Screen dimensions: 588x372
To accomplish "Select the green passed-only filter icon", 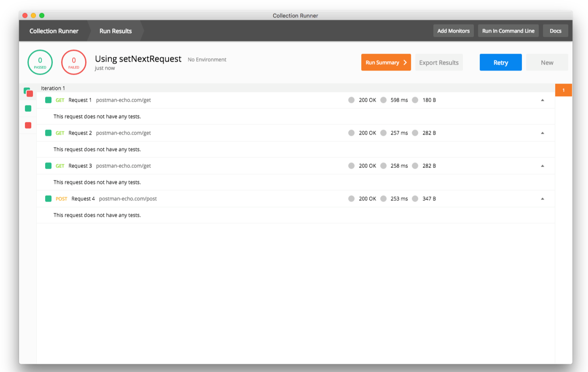I will 28,109.
